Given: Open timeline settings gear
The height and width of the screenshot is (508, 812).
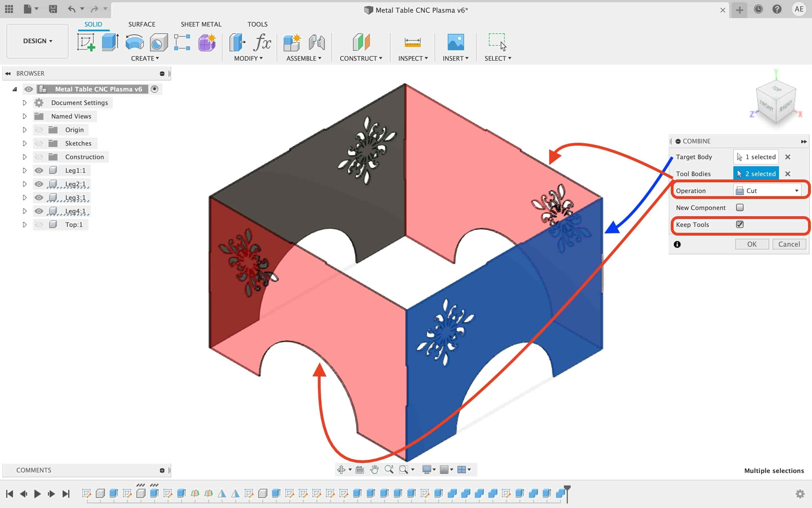Looking at the screenshot, I should [x=800, y=494].
